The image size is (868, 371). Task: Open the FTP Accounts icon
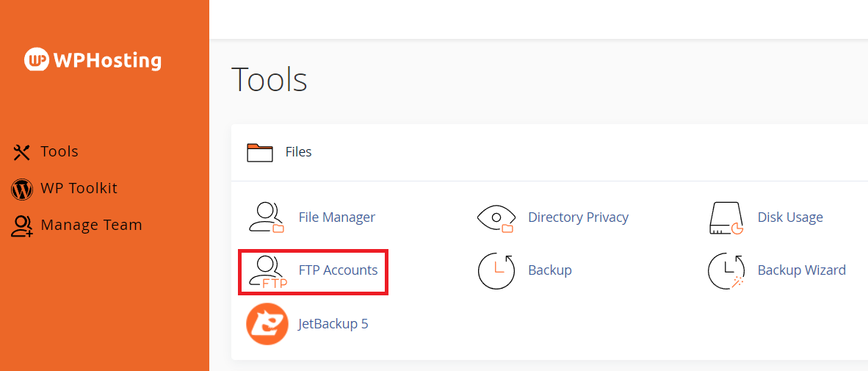[x=267, y=271]
